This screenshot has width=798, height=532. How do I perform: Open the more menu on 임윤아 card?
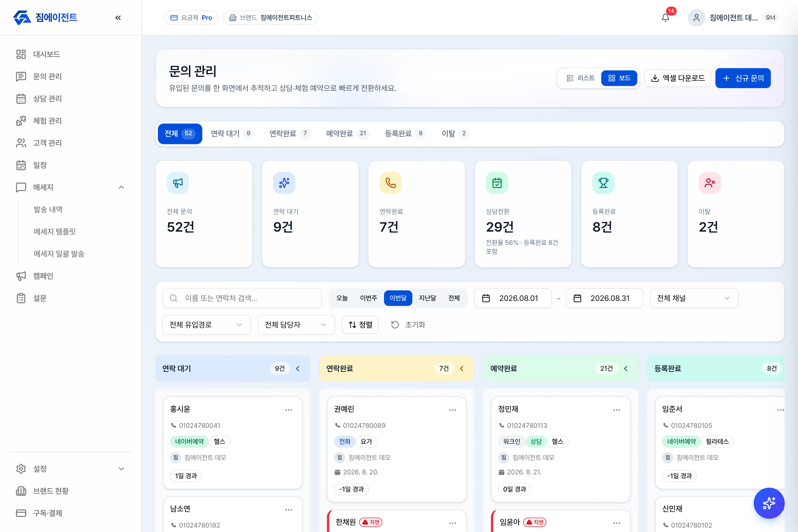tap(617, 523)
